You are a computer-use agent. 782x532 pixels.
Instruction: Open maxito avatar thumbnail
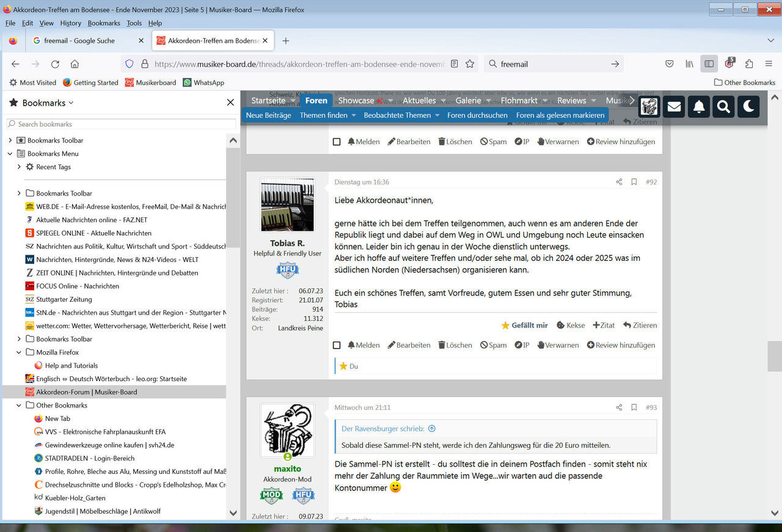point(287,430)
